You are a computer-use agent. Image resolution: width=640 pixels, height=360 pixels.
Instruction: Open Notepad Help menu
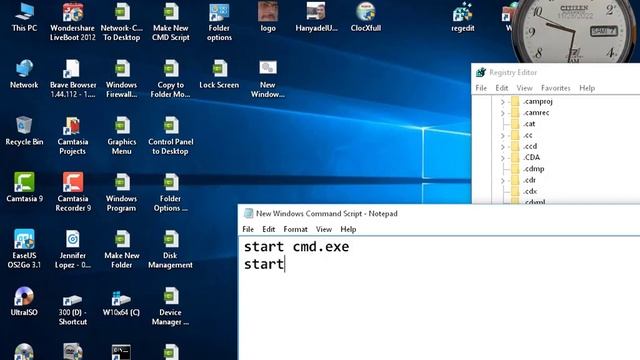pos(348,229)
